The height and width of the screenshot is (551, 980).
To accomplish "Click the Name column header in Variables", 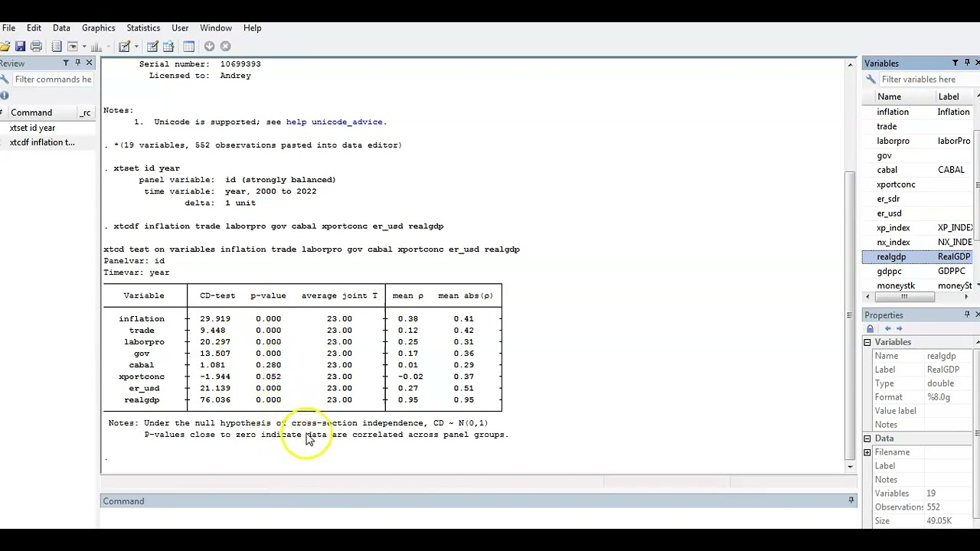I will 889,96.
